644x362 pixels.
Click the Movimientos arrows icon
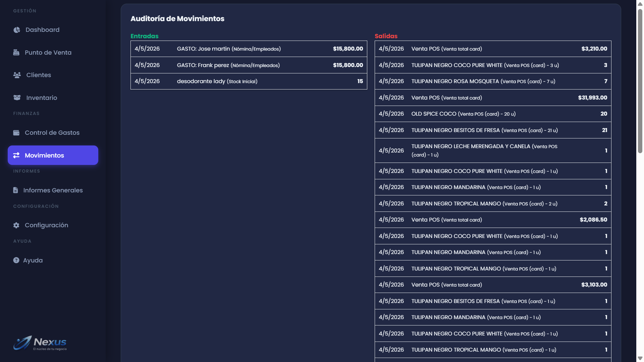click(16, 155)
